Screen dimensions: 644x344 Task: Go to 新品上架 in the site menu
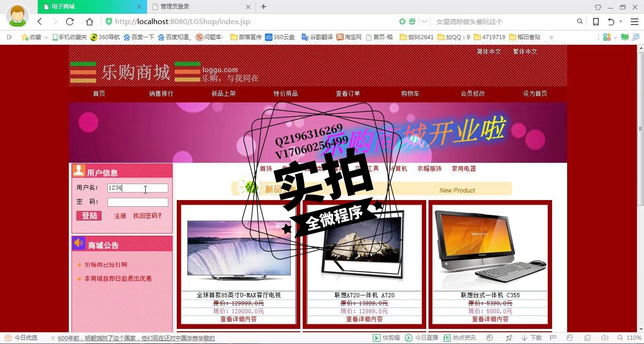pos(223,93)
